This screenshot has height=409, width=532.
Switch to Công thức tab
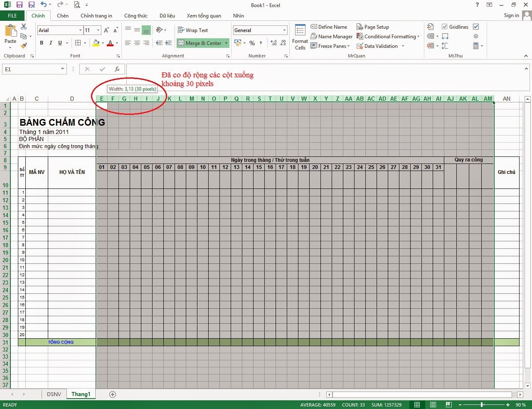pos(136,16)
